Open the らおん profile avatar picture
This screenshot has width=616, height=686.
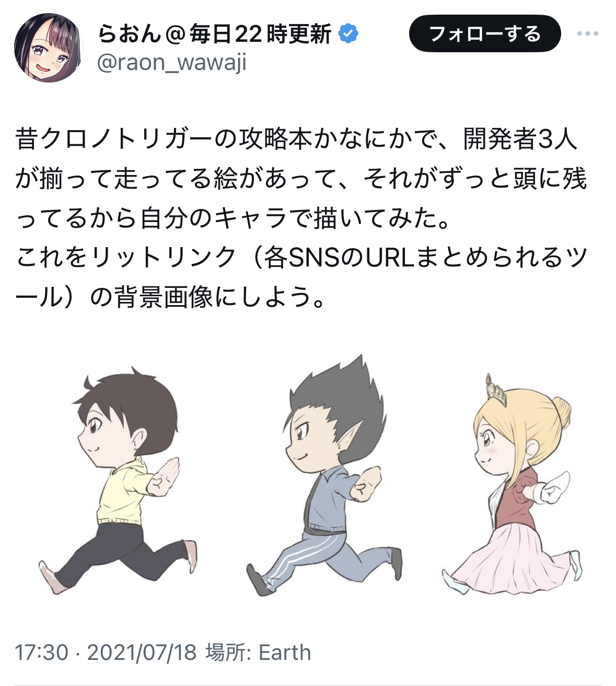tap(48, 48)
